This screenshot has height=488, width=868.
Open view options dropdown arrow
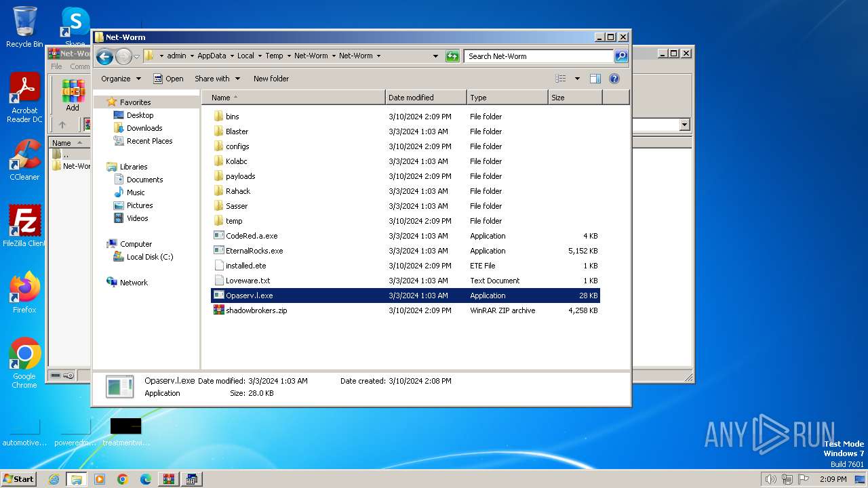click(577, 79)
